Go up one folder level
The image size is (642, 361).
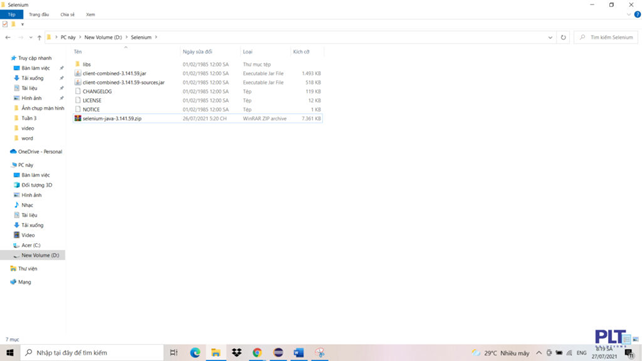pos(39,37)
